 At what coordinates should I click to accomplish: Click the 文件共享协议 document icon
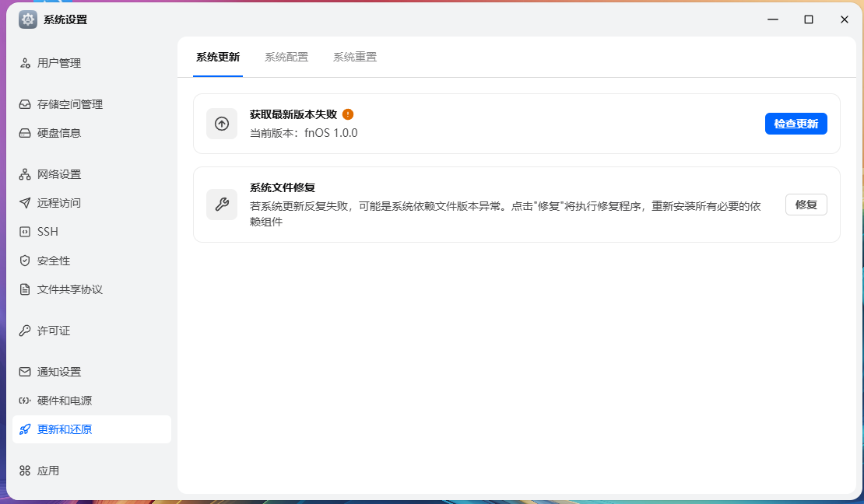coord(25,289)
